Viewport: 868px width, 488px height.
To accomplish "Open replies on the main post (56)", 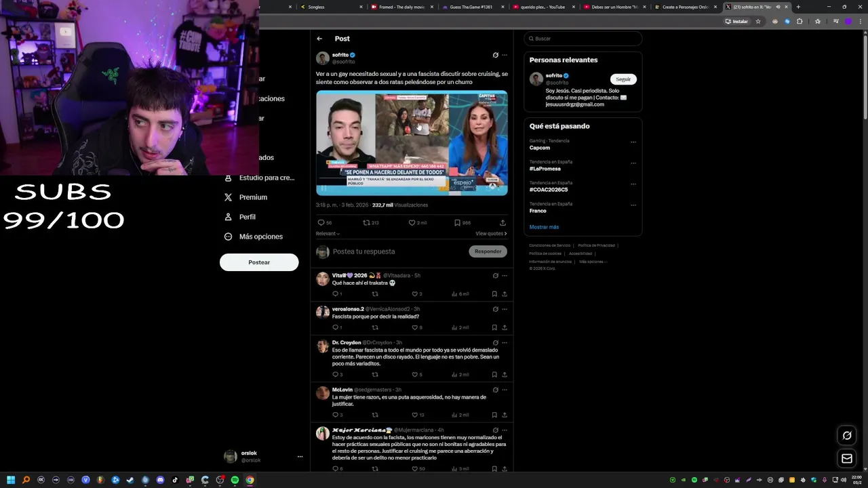I will tap(324, 222).
